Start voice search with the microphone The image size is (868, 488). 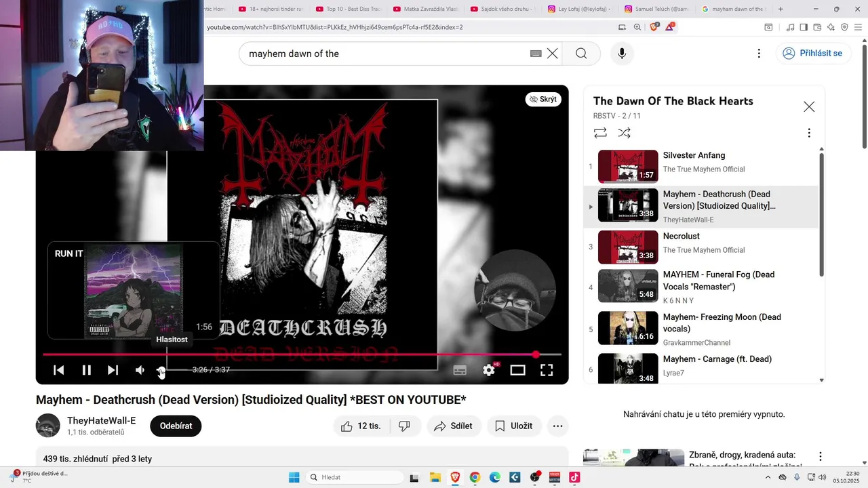click(622, 54)
